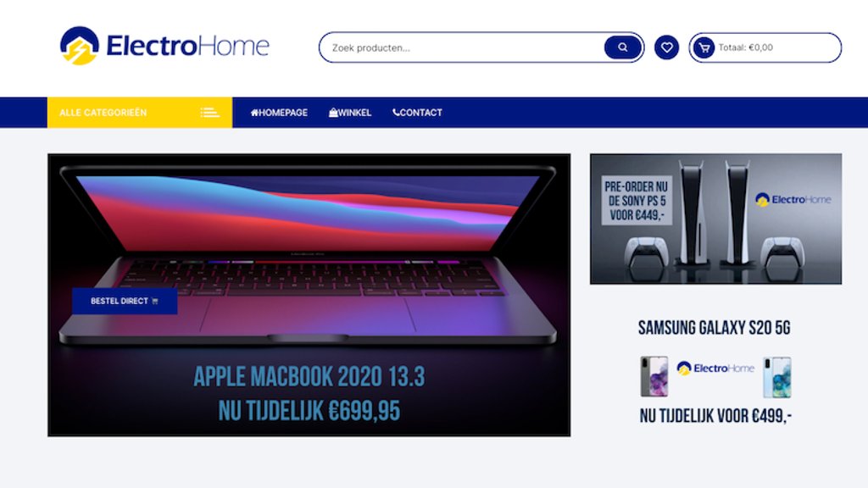Open the Contact menu item
Image resolution: width=868 pixels, height=488 pixels.
(x=417, y=113)
